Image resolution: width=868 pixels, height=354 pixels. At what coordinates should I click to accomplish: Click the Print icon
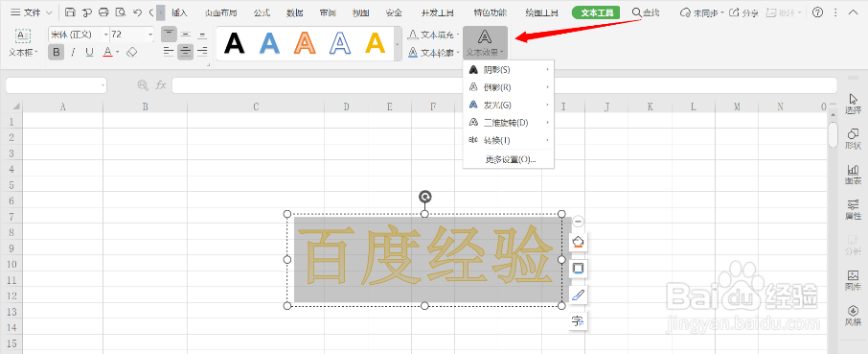(103, 12)
